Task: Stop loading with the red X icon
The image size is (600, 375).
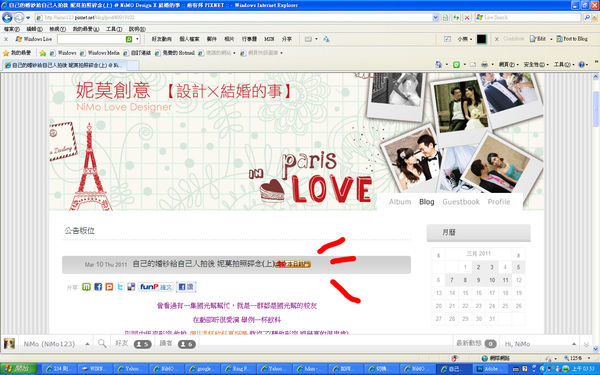Action: 467,18
